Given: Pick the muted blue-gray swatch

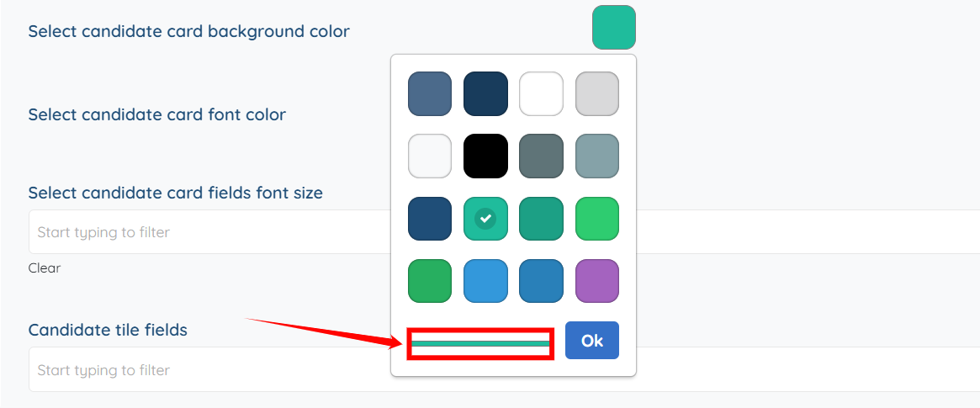Looking at the screenshot, I should pos(597,156).
